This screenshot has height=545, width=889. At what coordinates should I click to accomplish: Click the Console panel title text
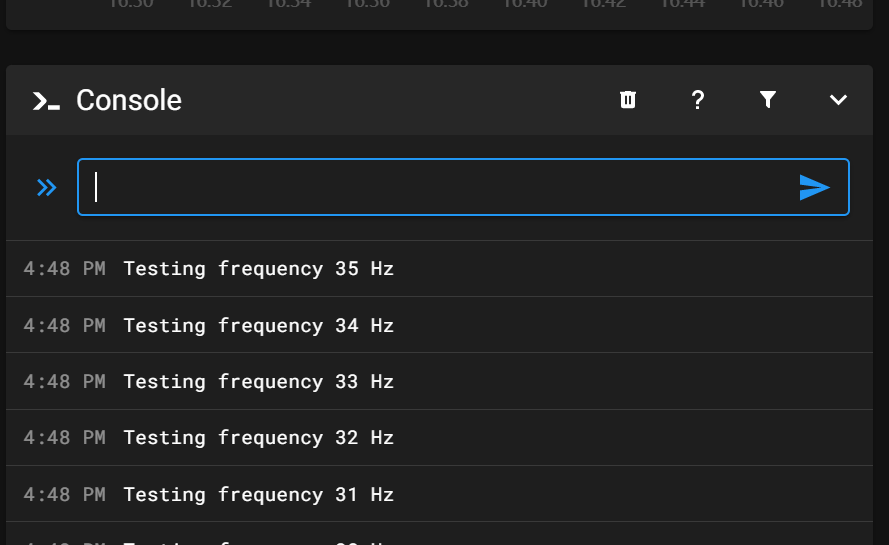coord(128,100)
